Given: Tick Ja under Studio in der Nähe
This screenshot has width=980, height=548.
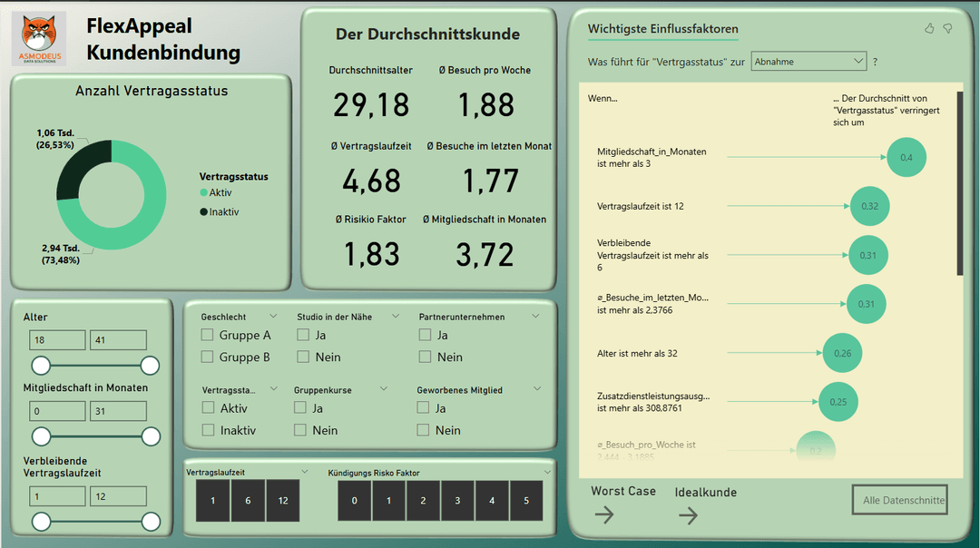Looking at the screenshot, I should click(303, 335).
